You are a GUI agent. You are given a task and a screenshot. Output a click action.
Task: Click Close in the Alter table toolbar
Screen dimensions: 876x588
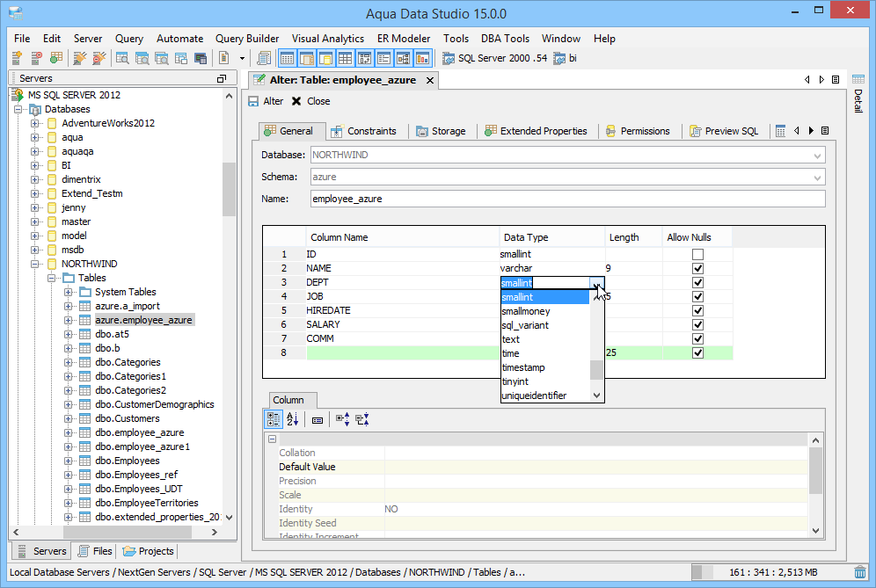(x=311, y=101)
